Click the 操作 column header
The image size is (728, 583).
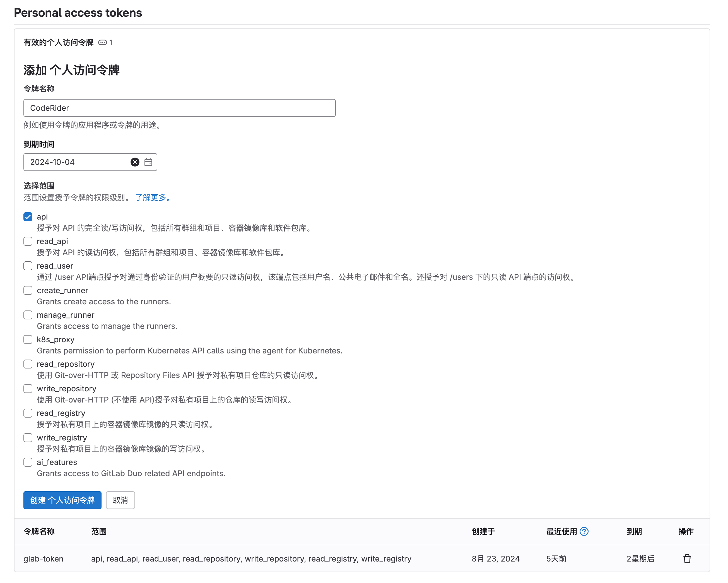[x=686, y=531]
